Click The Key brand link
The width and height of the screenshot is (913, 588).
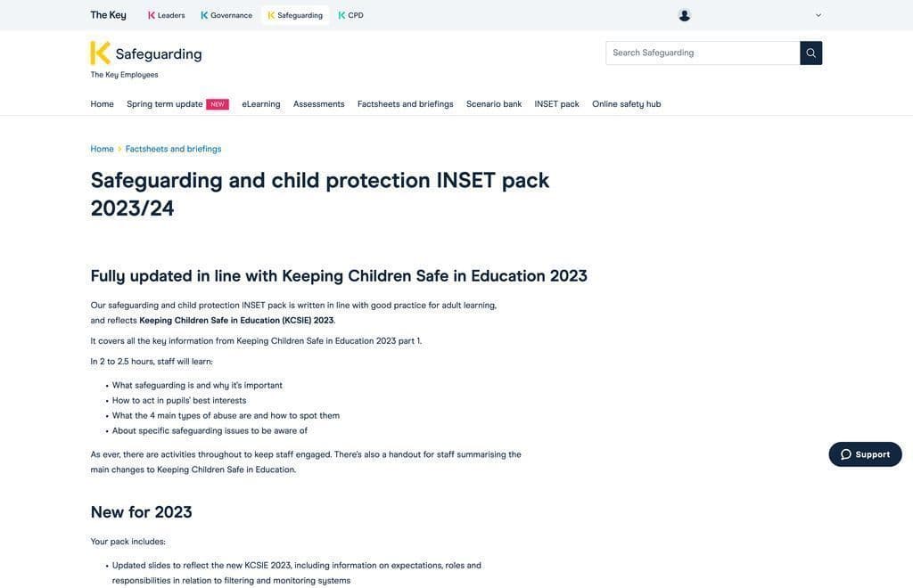108,15
